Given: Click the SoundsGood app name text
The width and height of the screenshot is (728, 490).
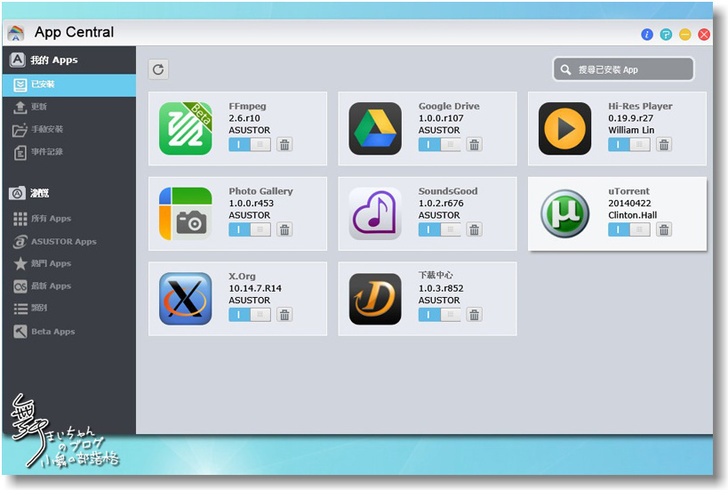Looking at the screenshot, I should 448,191.
